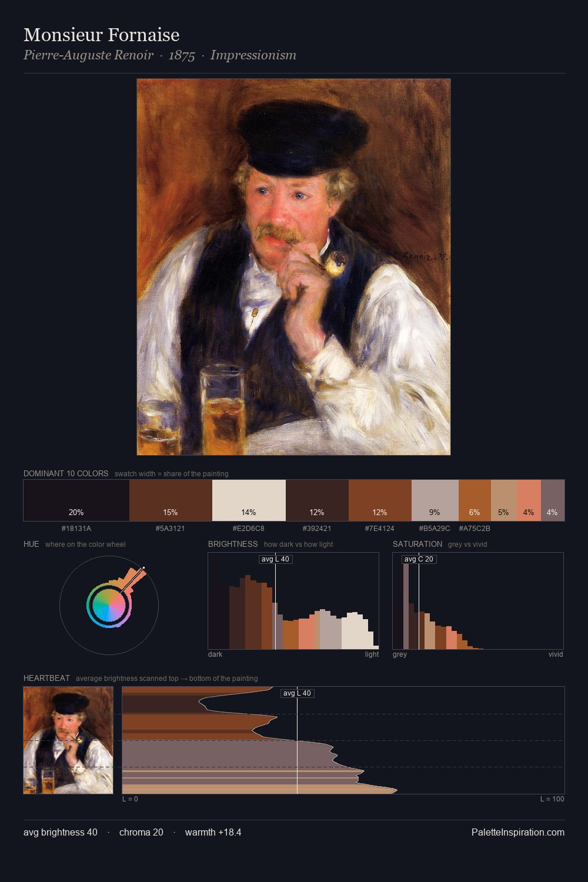Click the 'L = 100' axis label
588x882 pixels.
[552, 799]
